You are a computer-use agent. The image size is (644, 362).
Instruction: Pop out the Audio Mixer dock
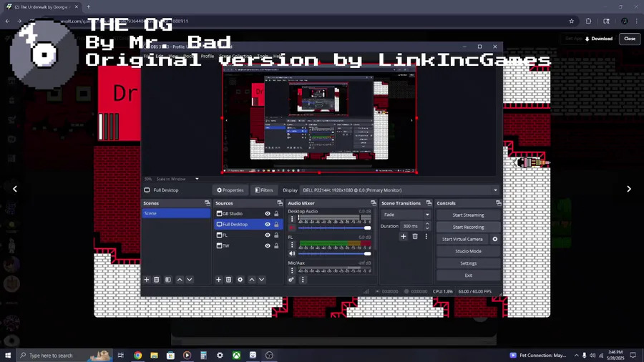374,203
